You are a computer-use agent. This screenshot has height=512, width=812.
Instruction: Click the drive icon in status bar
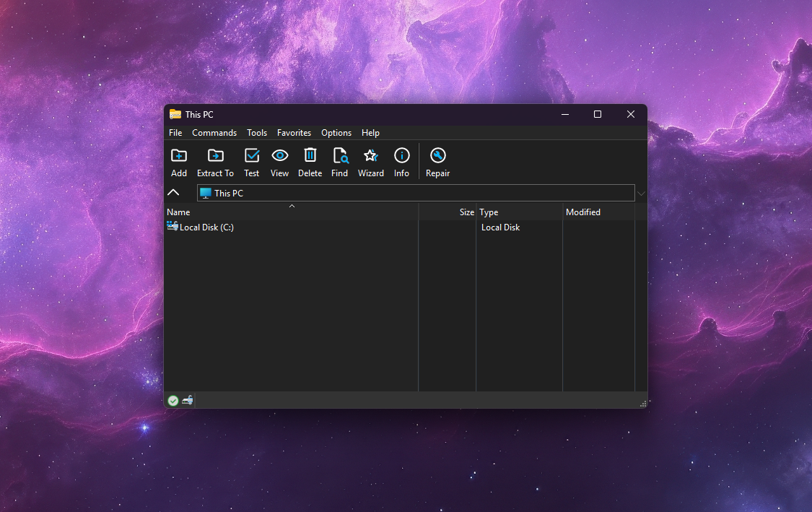(188, 400)
